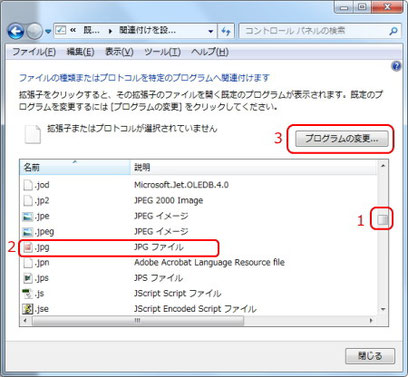Image resolution: width=408 pixels, height=377 pixels.
Task: Click JPS ファイル description text
Action: pyautogui.click(x=158, y=278)
